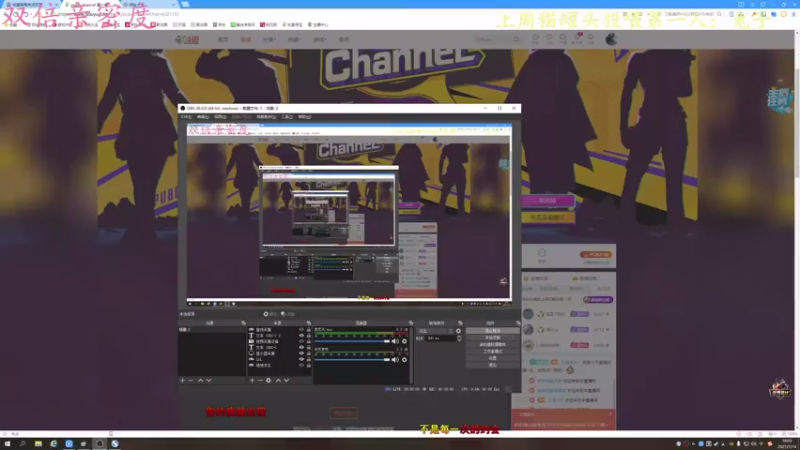Image resolution: width=800 pixels, height=450 pixels.
Task: Go to 直播 tab in site navigation
Action: click(x=245, y=39)
